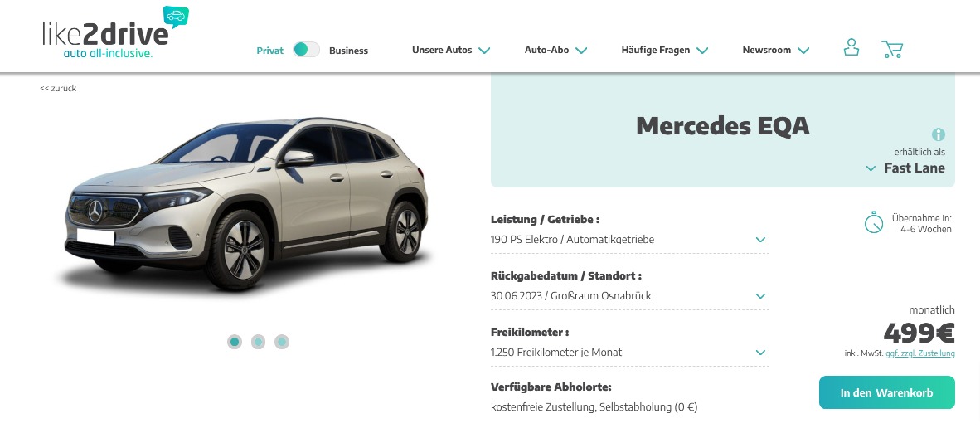This screenshot has width=980, height=433.
Task: Open the Newsroom menu
Action: click(775, 50)
